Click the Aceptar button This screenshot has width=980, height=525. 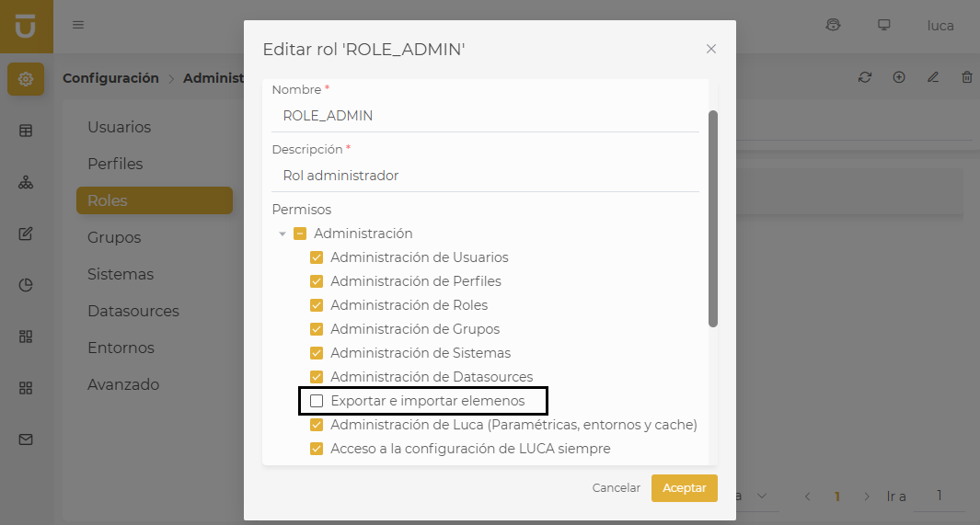(x=684, y=488)
